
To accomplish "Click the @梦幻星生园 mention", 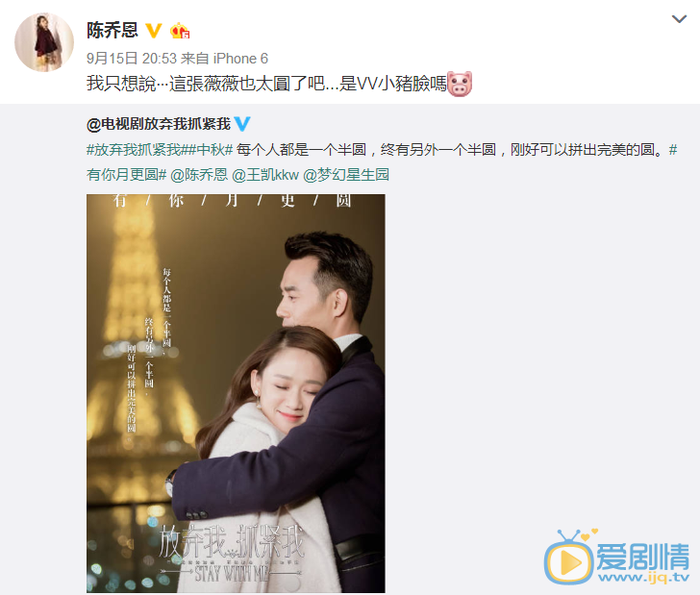I will 346,175.
